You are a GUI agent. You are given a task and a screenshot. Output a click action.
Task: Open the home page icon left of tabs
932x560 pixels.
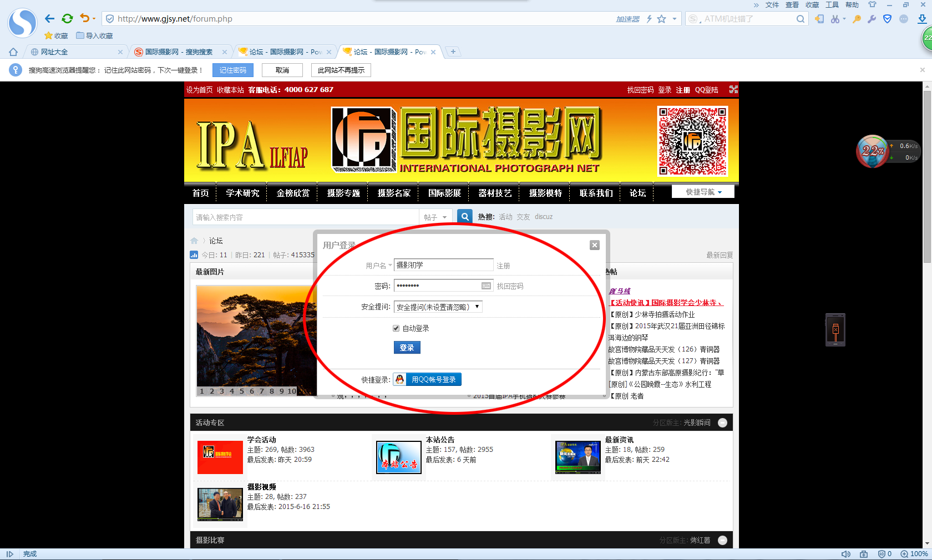(x=13, y=52)
